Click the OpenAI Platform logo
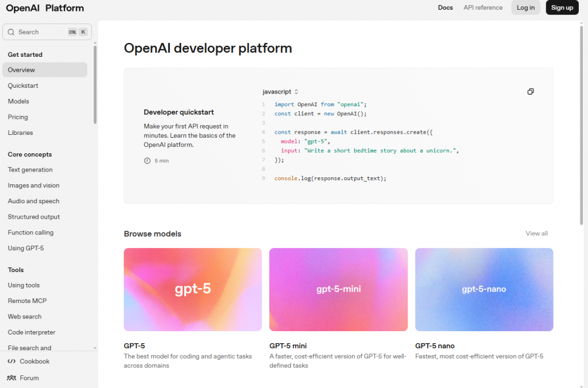This screenshot has height=388, width=588. (x=45, y=8)
